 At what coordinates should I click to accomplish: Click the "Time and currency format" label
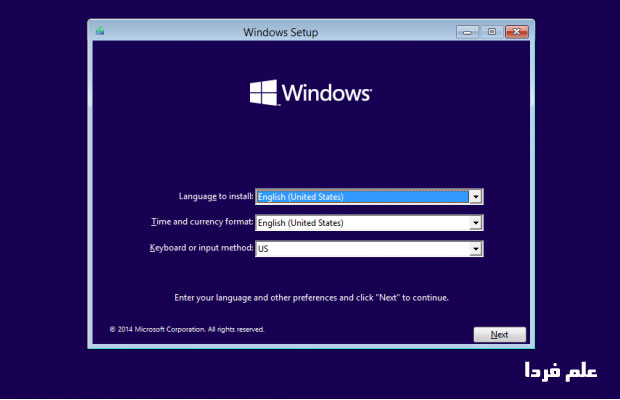pos(203,223)
